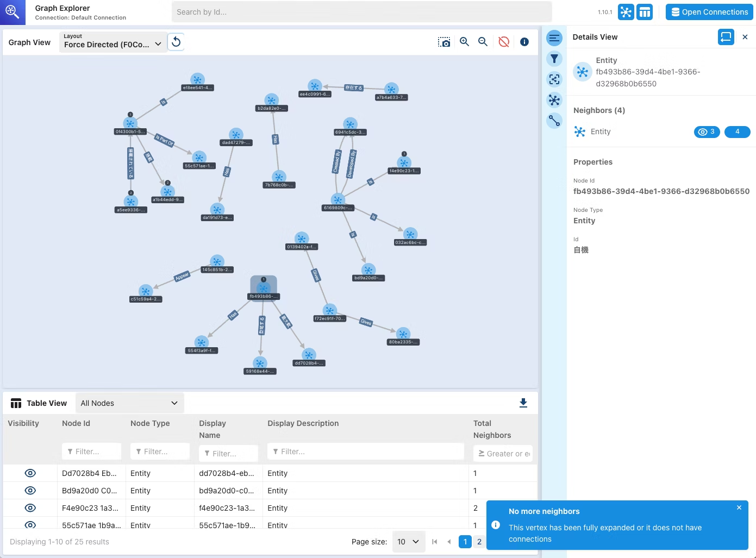The width and height of the screenshot is (756, 558).
Task: Select the f72ec91f graph node
Action: pos(330,311)
